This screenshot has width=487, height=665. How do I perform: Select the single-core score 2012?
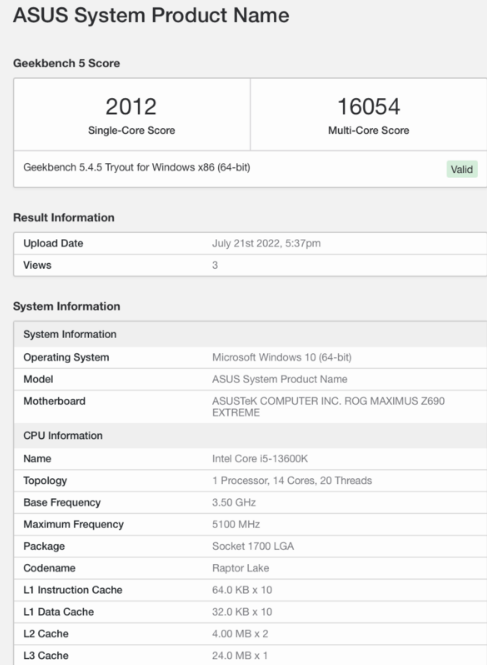click(131, 106)
